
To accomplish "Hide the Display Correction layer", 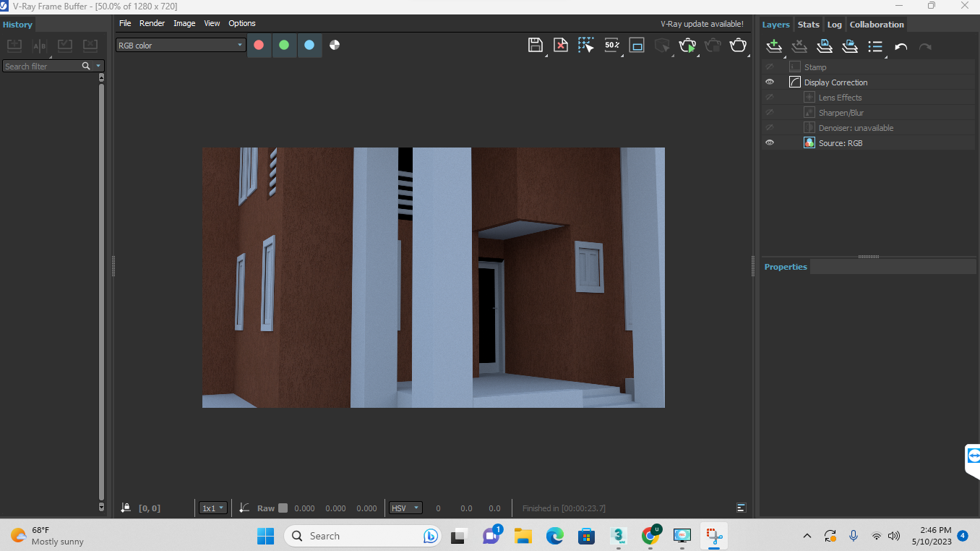I will tap(770, 82).
